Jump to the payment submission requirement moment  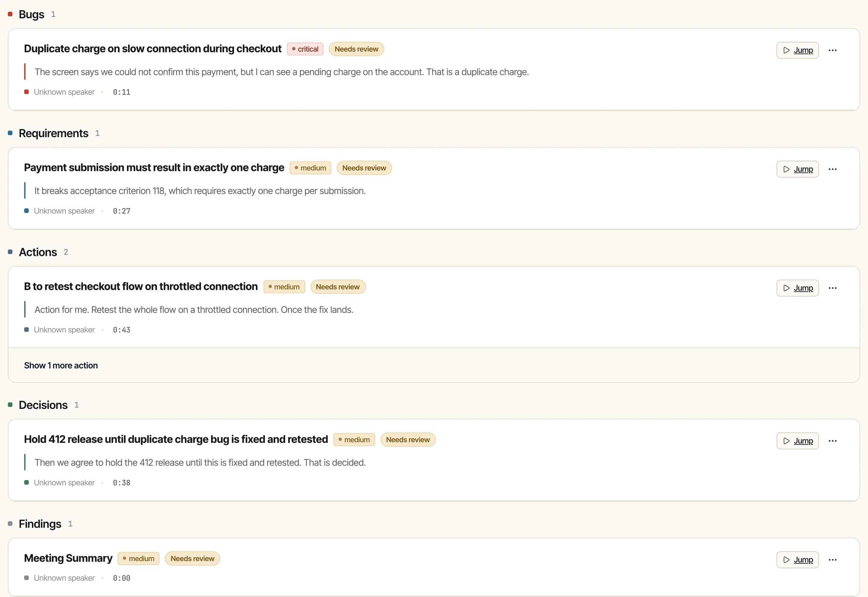[x=797, y=169]
